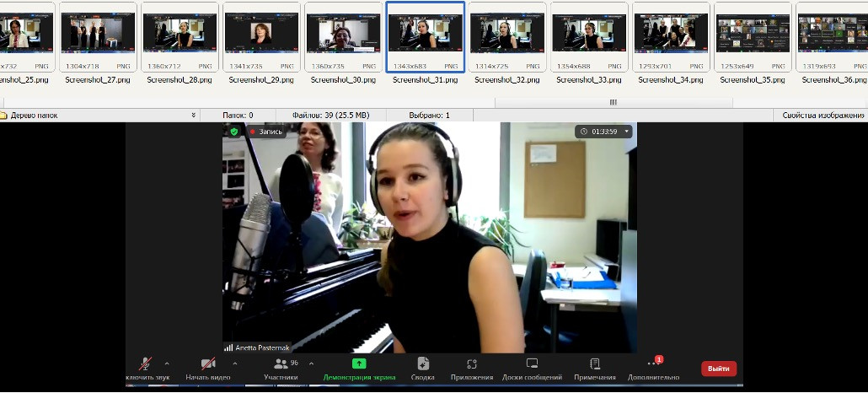868x393 pixels.
Task: Click the green encryption shield icon
Action: point(233,132)
